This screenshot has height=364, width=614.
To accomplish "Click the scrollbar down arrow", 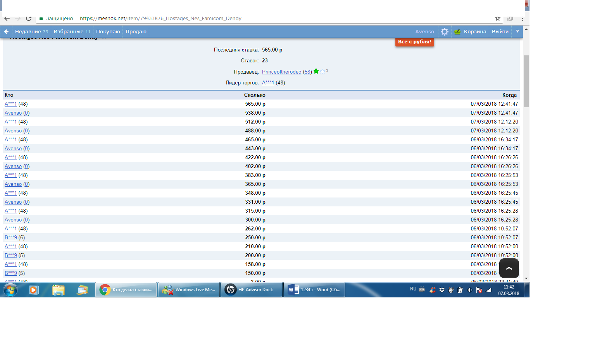I will [526, 278].
